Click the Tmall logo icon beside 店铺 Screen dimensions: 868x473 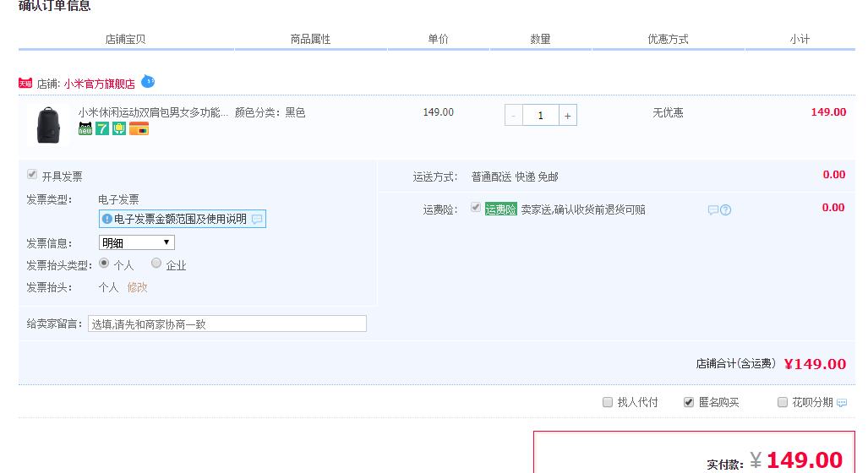tap(25, 84)
